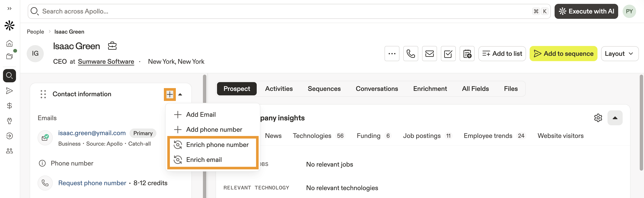
Task: Click the schedule meeting calendar icon
Action: click(x=467, y=54)
